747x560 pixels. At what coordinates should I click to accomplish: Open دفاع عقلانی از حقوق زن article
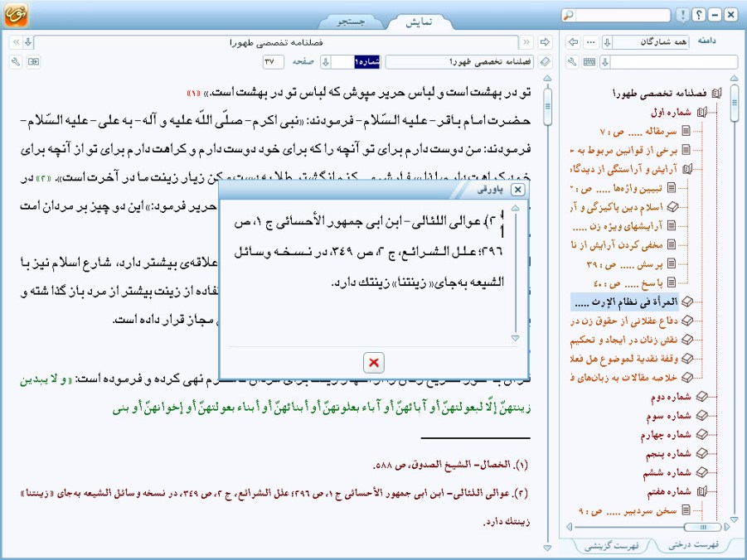point(624,321)
